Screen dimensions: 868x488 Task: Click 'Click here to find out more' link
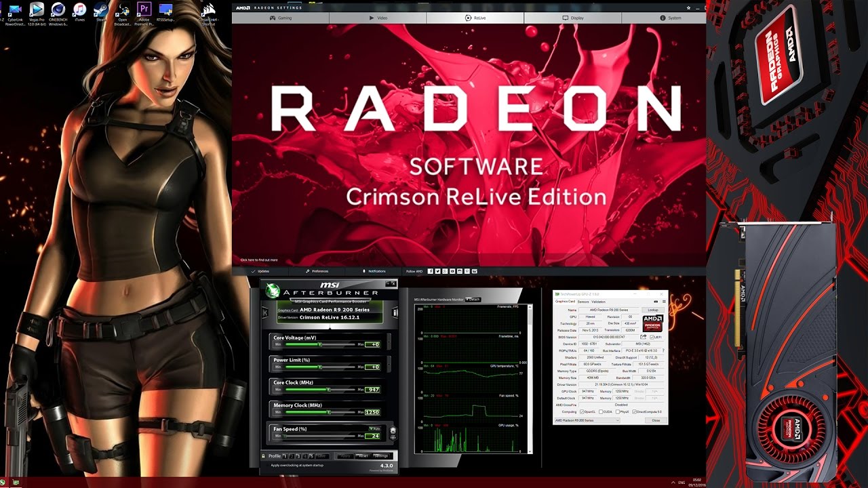pos(259,260)
